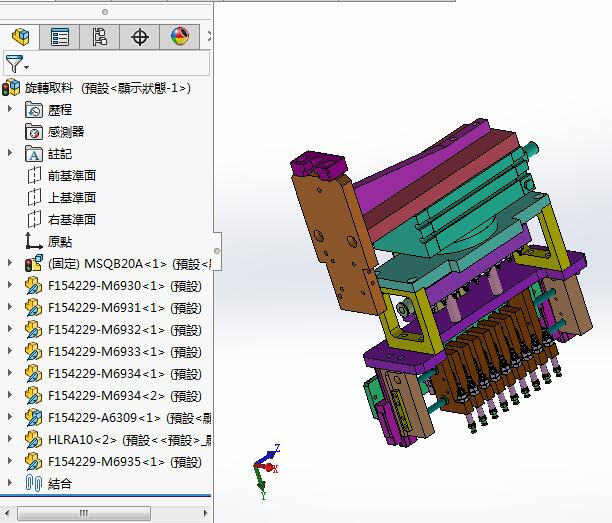Click the F154229-M6934<1> part icon
The image size is (612, 523).
coord(34,374)
